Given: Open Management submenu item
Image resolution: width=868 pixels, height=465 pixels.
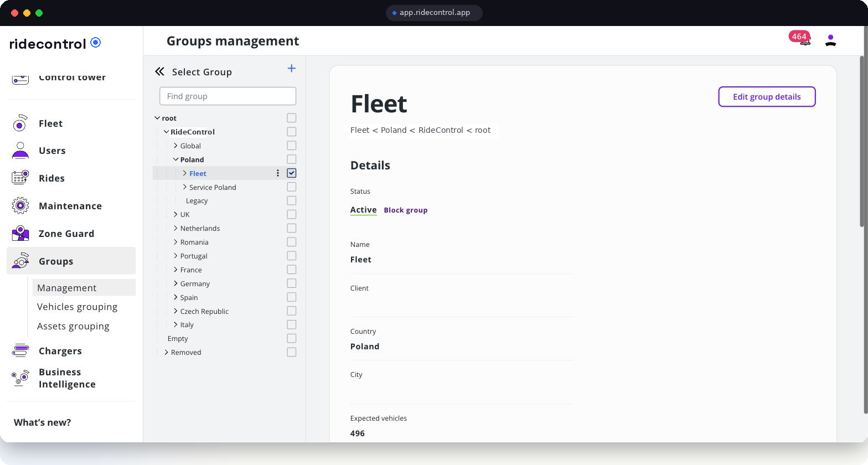Looking at the screenshot, I should (84, 288).
